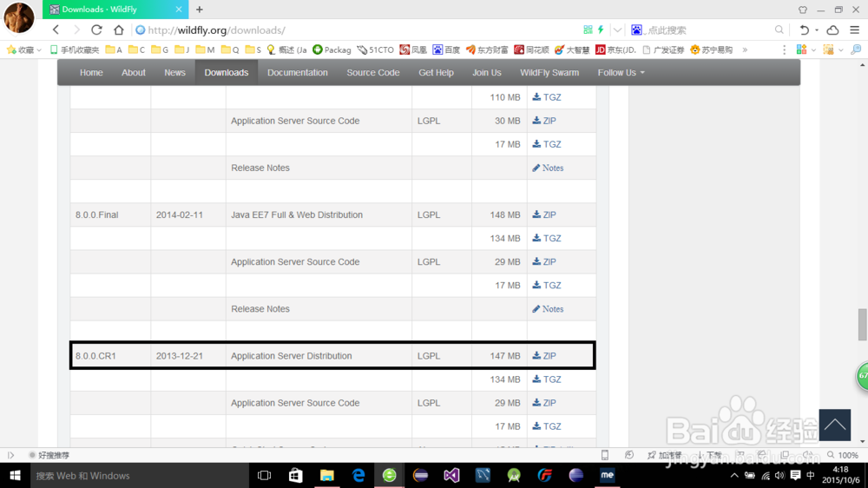Go to the Home menu item
This screenshot has height=488, width=868.
91,73
